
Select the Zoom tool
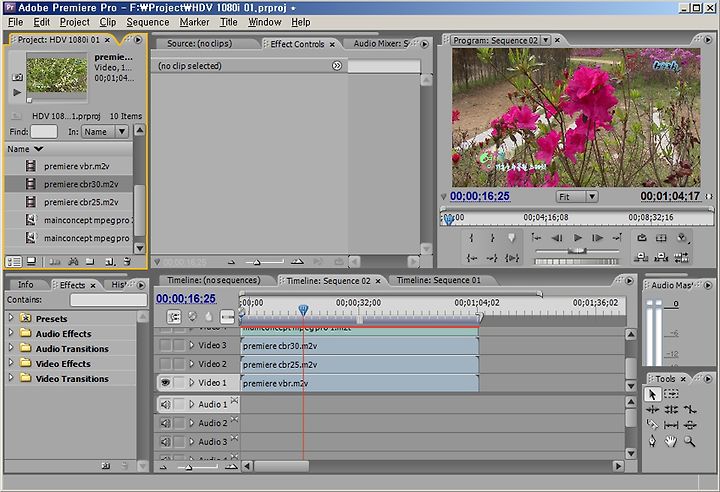(690, 441)
